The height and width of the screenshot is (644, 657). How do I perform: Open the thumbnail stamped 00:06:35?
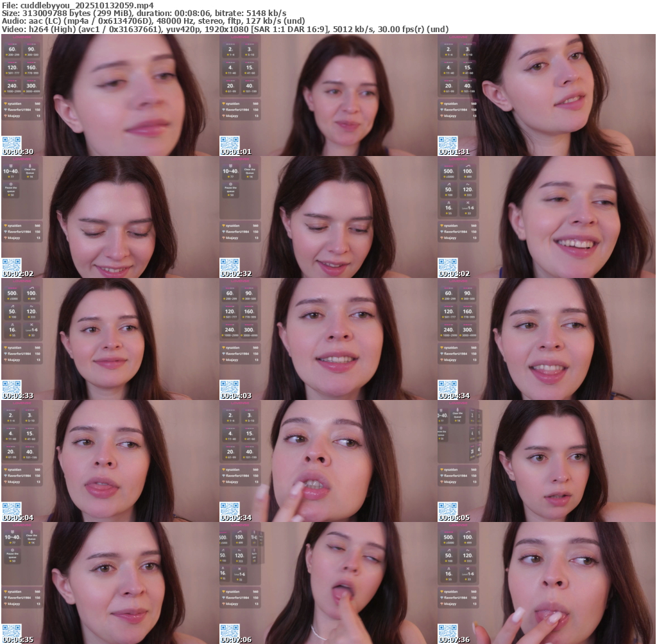(x=110, y=583)
